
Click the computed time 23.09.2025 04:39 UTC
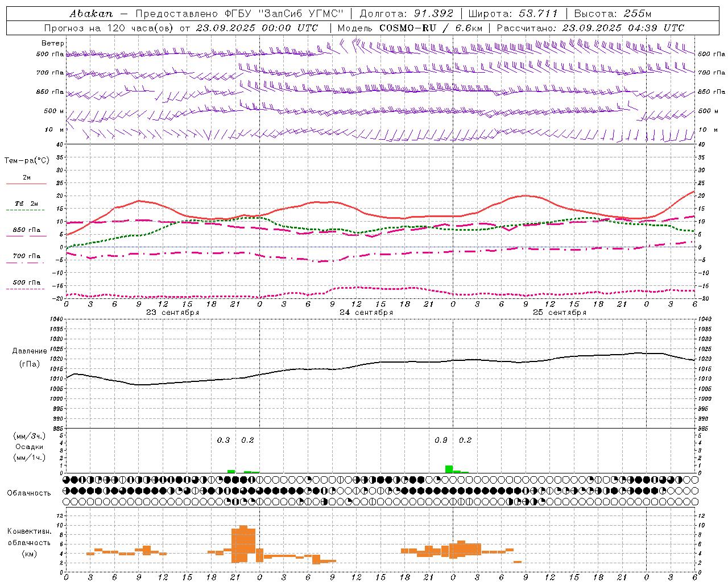click(x=623, y=28)
